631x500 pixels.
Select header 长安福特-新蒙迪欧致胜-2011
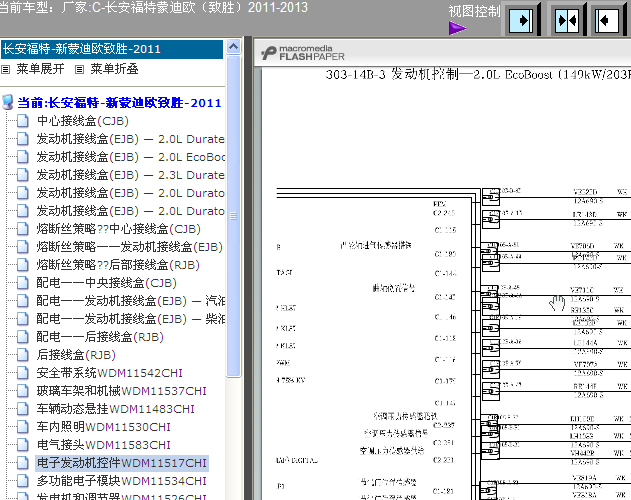pyautogui.click(x=112, y=49)
